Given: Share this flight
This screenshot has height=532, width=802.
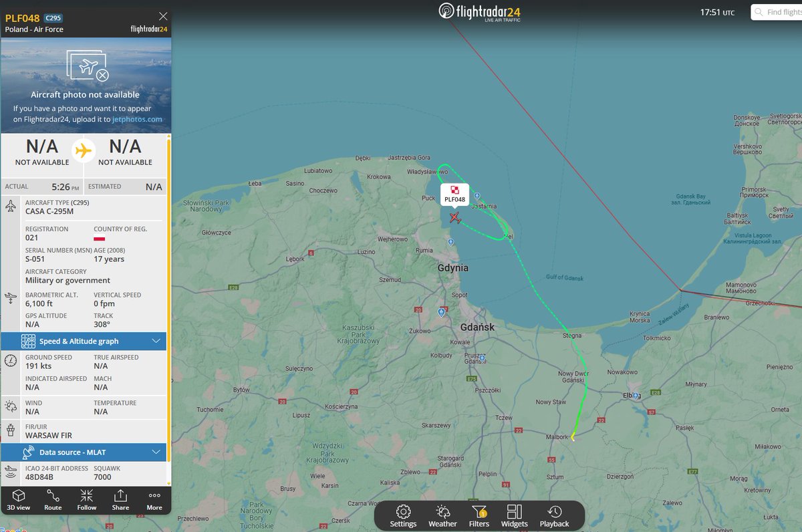Looking at the screenshot, I should [x=120, y=499].
